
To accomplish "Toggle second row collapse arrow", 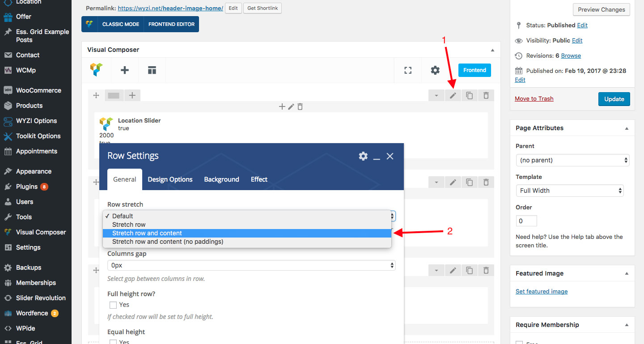I will 436,182.
